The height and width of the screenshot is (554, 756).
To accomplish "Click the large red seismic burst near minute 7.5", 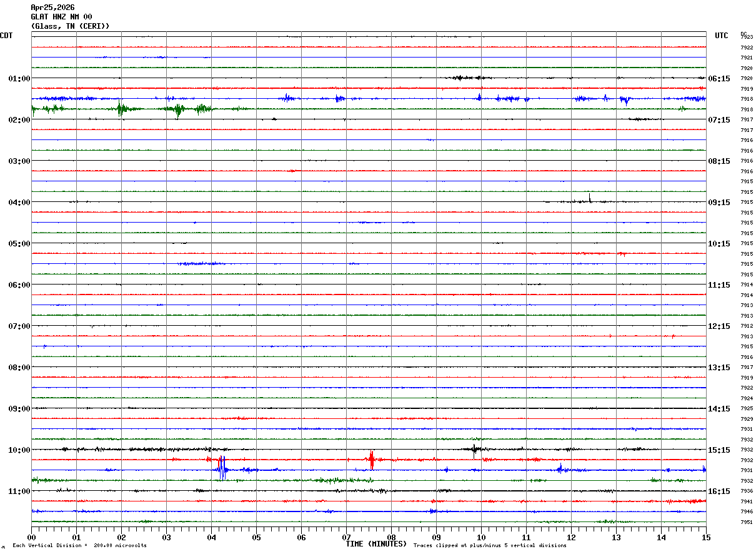I will 372,460.
